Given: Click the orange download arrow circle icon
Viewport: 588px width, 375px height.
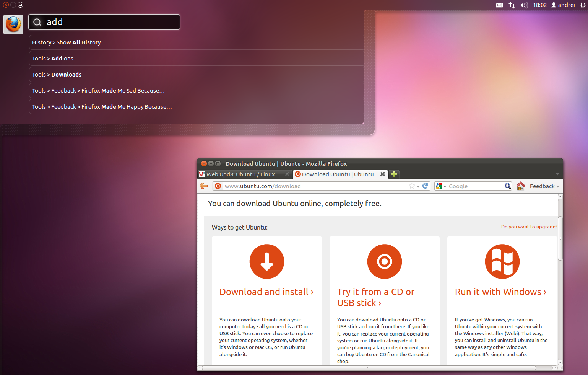Looking at the screenshot, I should [x=267, y=262].
